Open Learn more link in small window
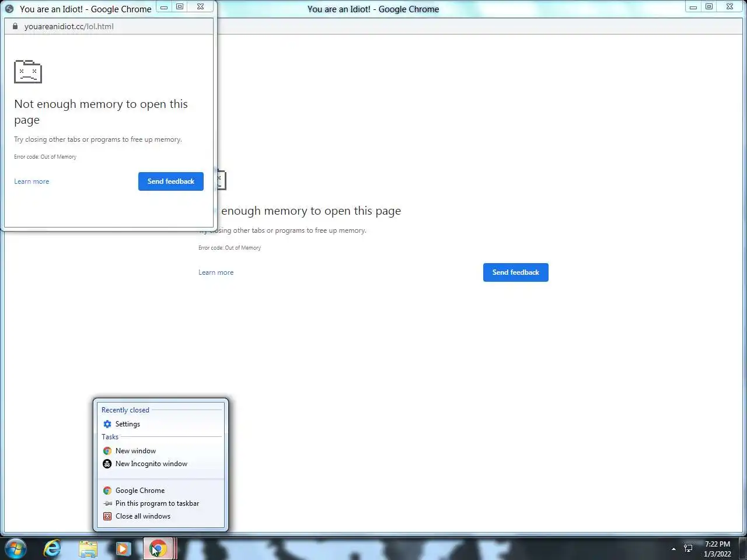747x560 pixels. [32, 181]
